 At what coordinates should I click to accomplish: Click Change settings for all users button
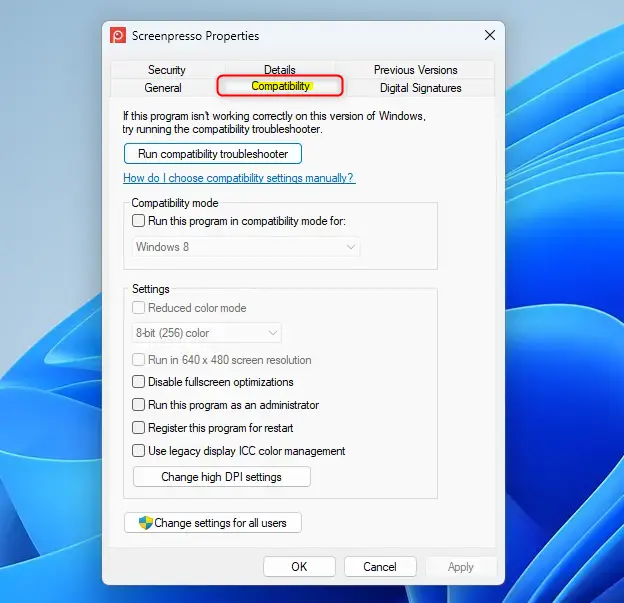click(x=213, y=523)
